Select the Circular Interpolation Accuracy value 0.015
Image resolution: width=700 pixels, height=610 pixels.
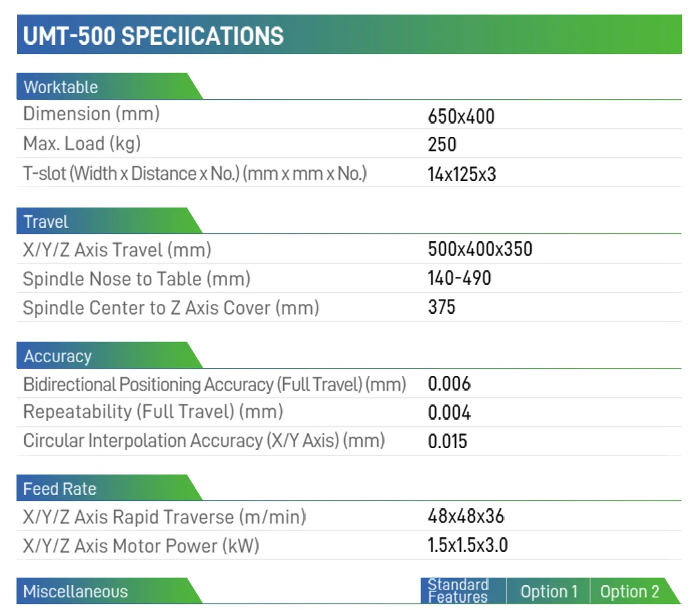(448, 441)
